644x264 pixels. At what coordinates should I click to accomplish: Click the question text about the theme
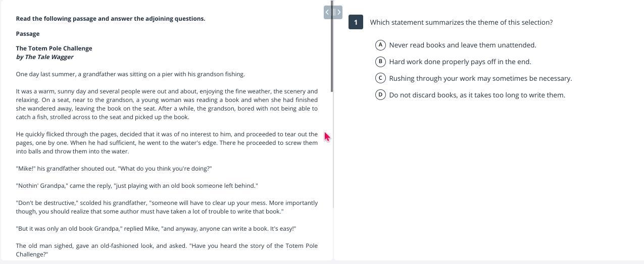point(461,22)
